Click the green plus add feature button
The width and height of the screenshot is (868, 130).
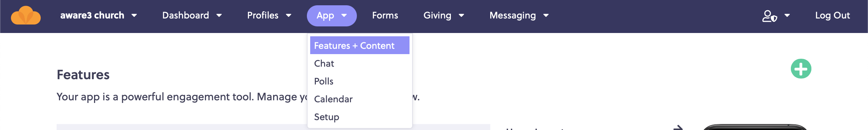click(x=800, y=69)
